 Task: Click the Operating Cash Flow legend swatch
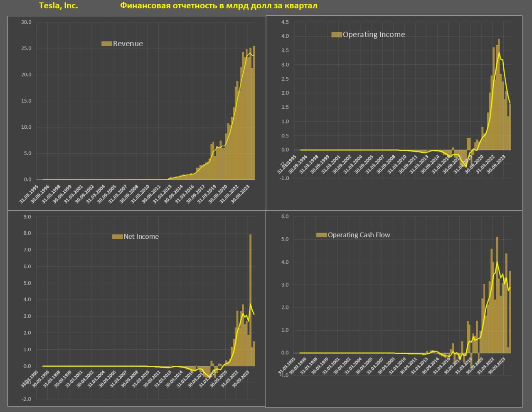pyautogui.click(x=322, y=235)
